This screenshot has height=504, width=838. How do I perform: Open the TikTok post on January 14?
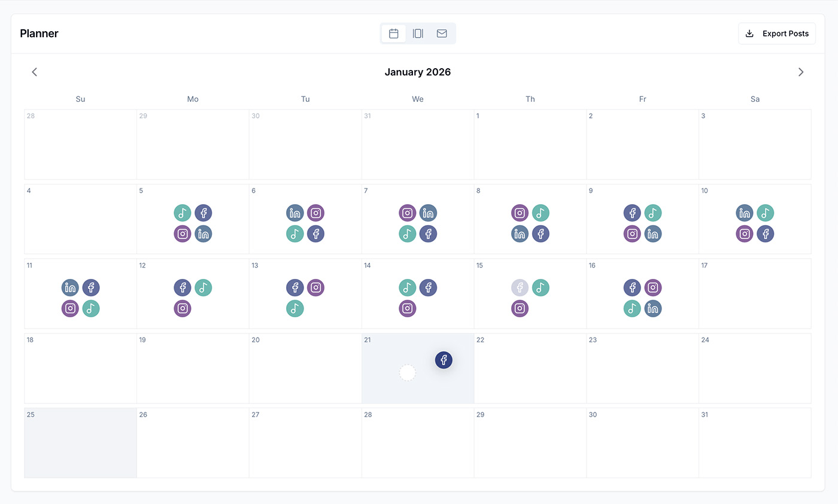tap(407, 287)
